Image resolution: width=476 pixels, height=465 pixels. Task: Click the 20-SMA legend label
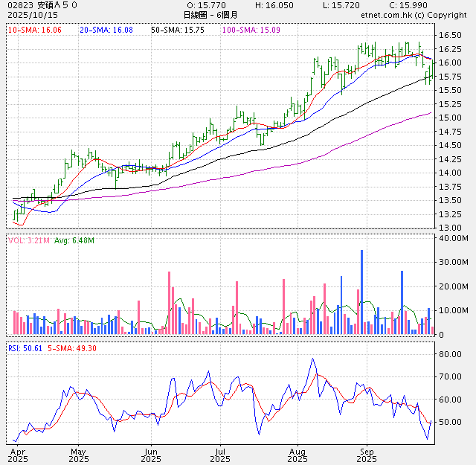pyautogui.click(x=107, y=30)
